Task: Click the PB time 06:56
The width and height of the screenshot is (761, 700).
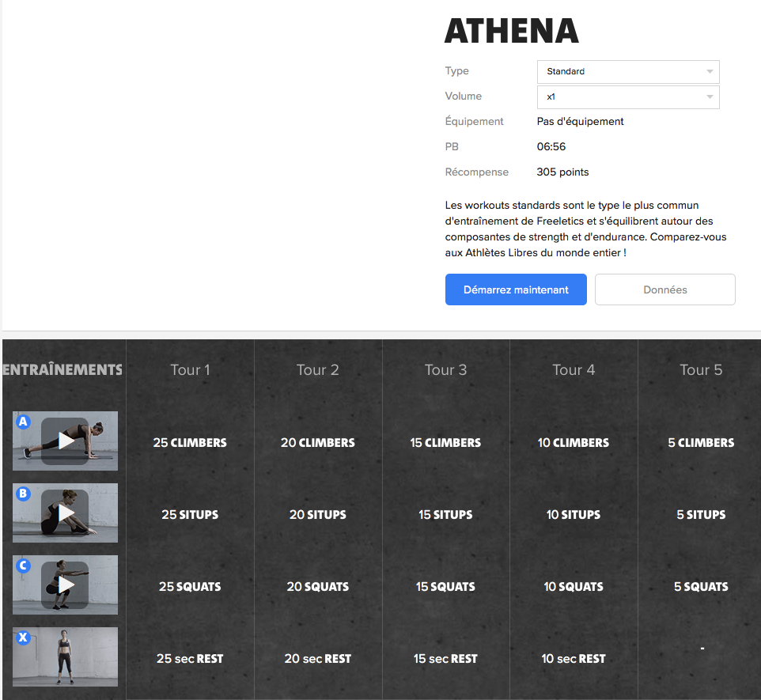Action: (x=551, y=146)
